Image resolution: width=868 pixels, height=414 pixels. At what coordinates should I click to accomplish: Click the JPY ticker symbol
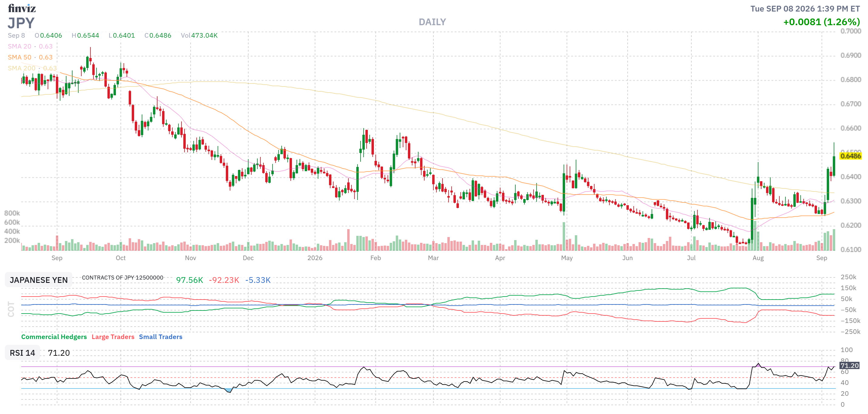(x=21, y=23)
